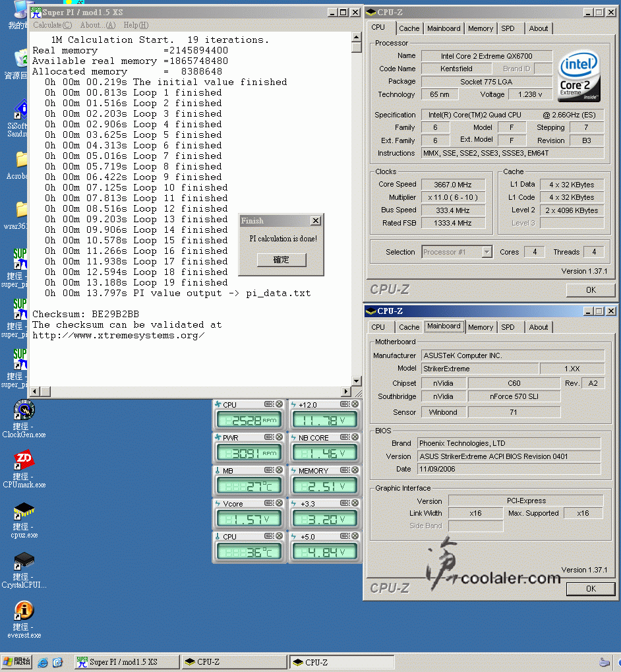
Task: Click Super PI horizontal scrollbar left arrow
Action: (x=36, y=391)
